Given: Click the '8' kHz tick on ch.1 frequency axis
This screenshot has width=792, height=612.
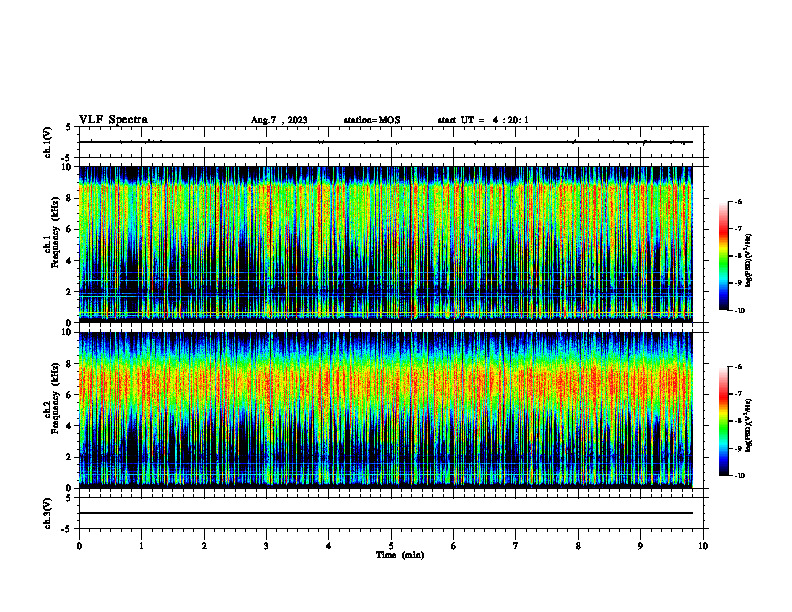Looking at the screenshot, I should 70,198.
